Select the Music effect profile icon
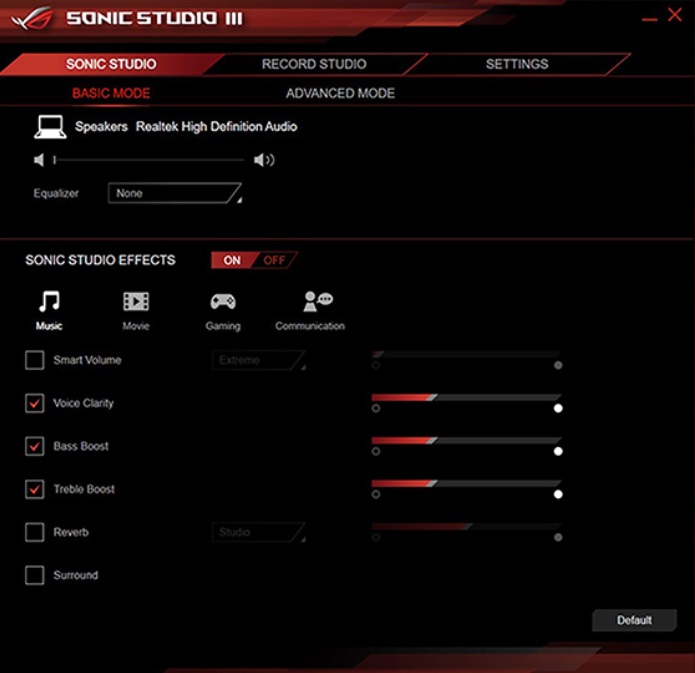This screenshot has height=673, width=695. (49, 301)
